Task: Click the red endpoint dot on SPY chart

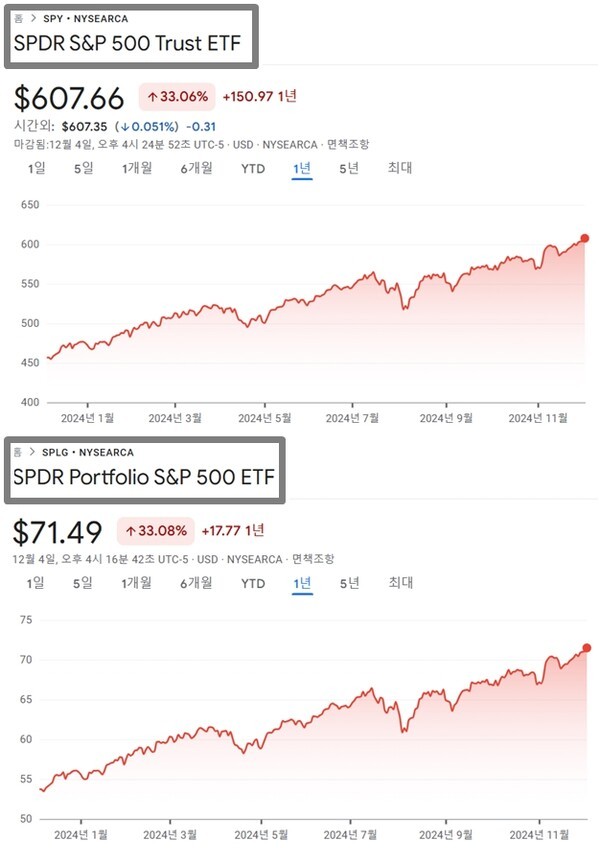Action: coord(585,238)
